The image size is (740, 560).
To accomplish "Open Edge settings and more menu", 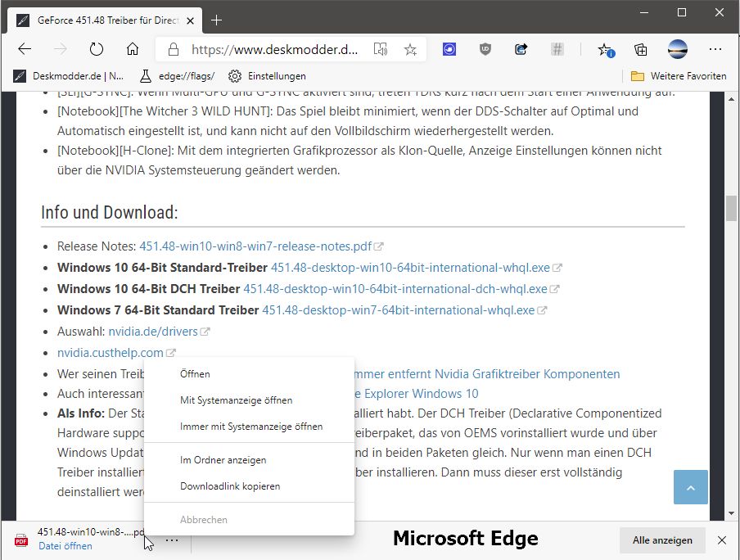I will [x=715, y=49].
